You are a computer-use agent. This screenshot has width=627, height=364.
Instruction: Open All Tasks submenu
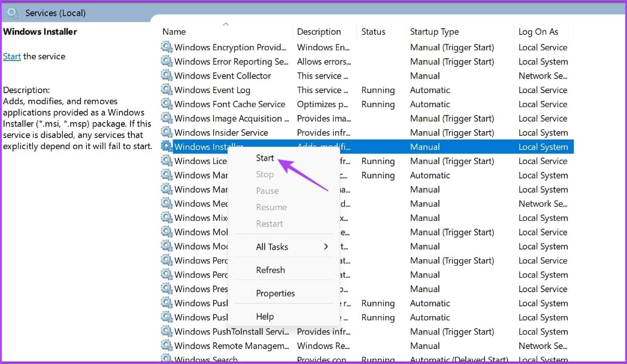pos(284,247)
